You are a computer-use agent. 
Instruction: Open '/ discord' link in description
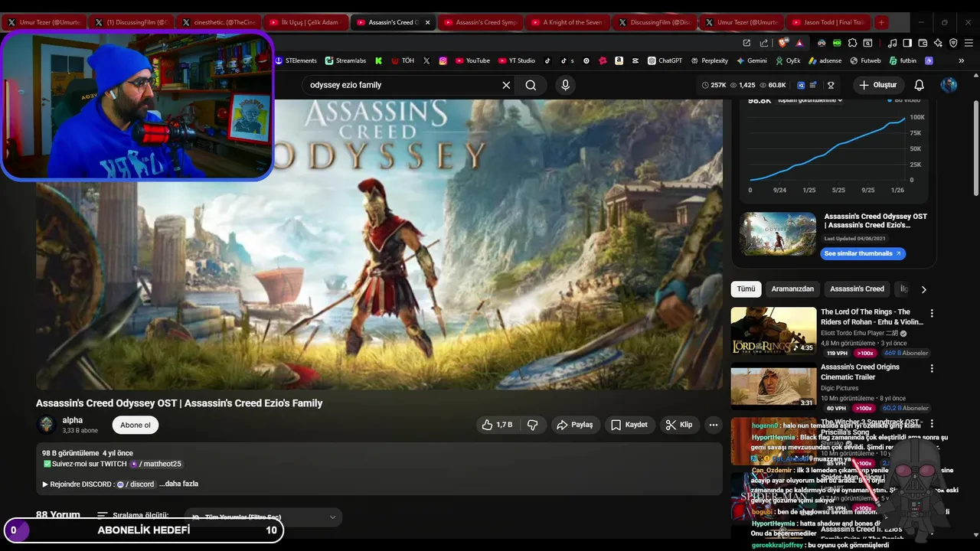(x=136, y=484)
